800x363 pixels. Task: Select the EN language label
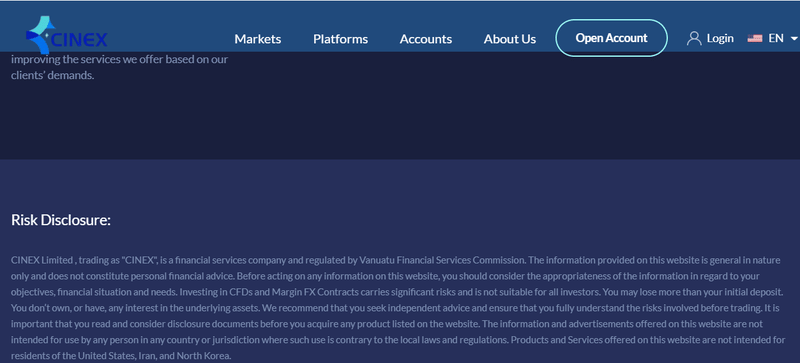tap(776, 38)
